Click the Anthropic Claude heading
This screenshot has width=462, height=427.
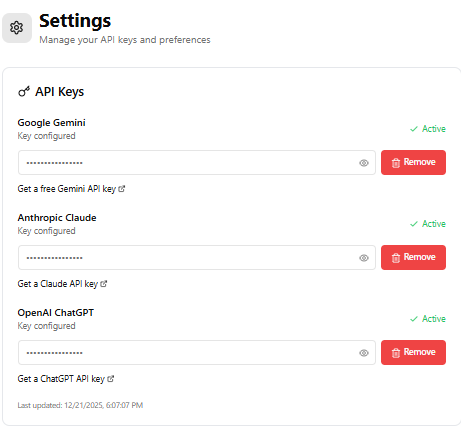click(x=57, y=218)
